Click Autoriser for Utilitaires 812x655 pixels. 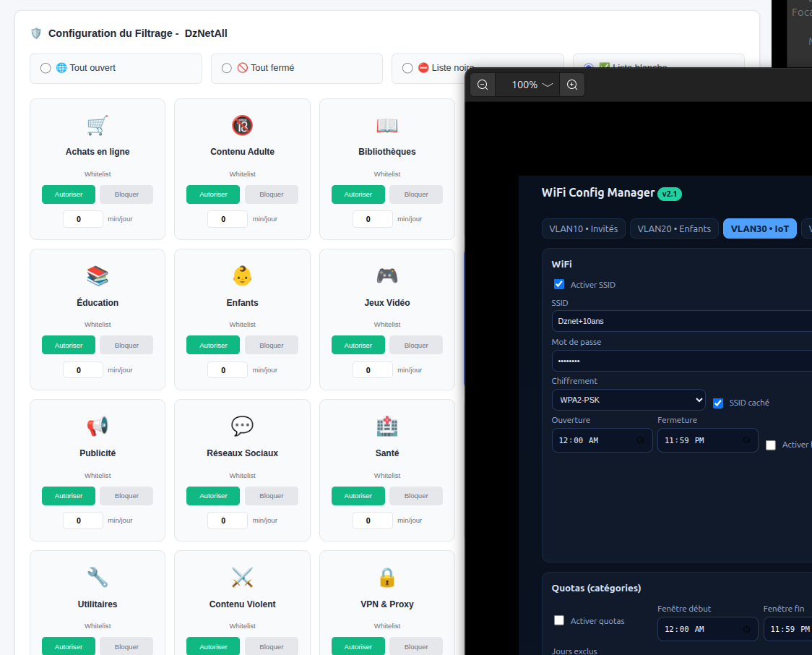click(69, 647)
